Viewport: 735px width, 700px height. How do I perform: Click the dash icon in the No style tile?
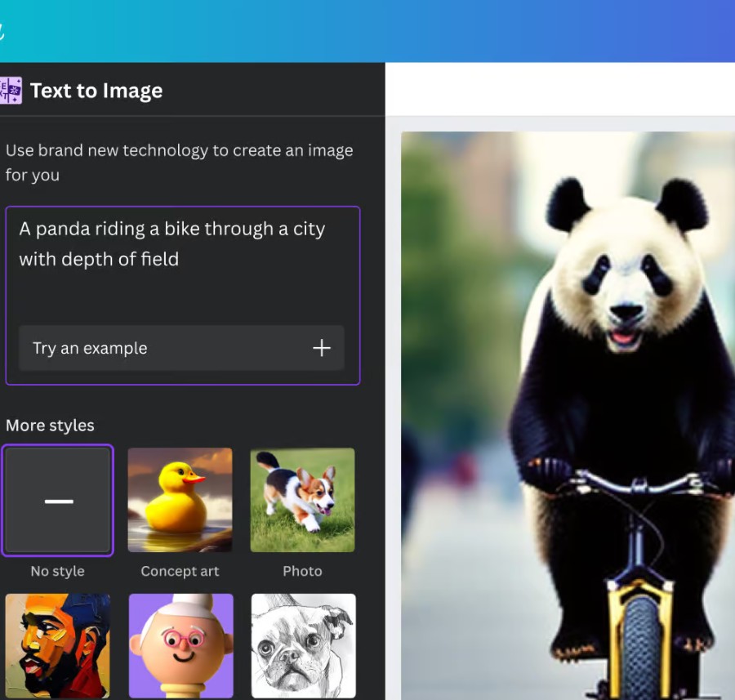coord(58,501)
